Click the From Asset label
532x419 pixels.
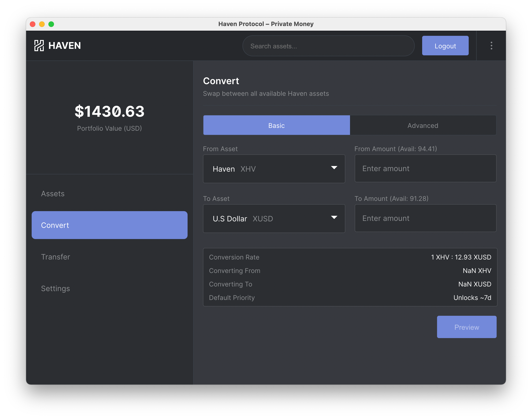coord(220,149)
